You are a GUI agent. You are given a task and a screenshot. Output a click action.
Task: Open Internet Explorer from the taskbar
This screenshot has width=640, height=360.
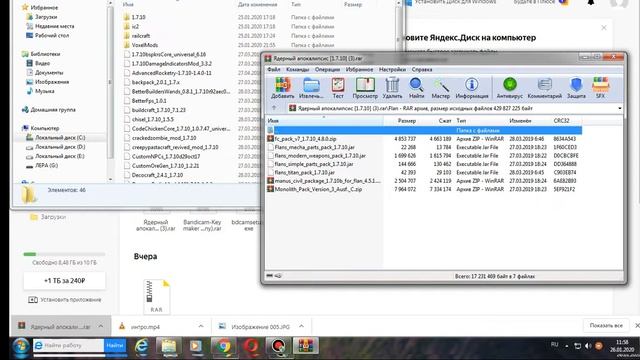[x=142, y=347]
